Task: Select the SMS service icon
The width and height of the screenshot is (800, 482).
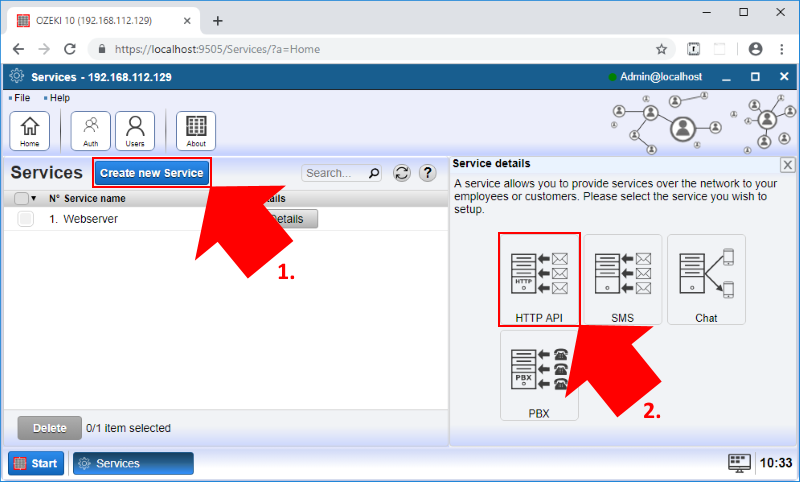Action: tap(622, 279)
